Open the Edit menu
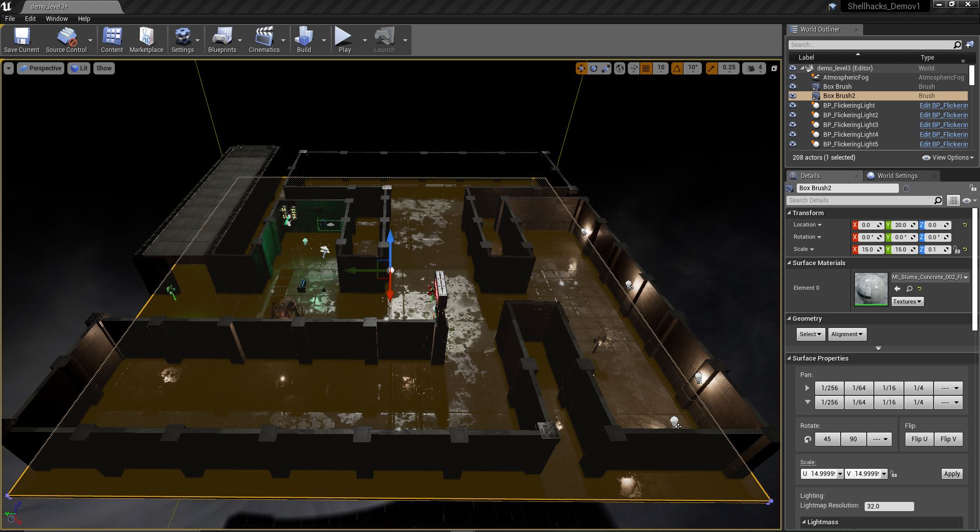 tap(30, 18)
